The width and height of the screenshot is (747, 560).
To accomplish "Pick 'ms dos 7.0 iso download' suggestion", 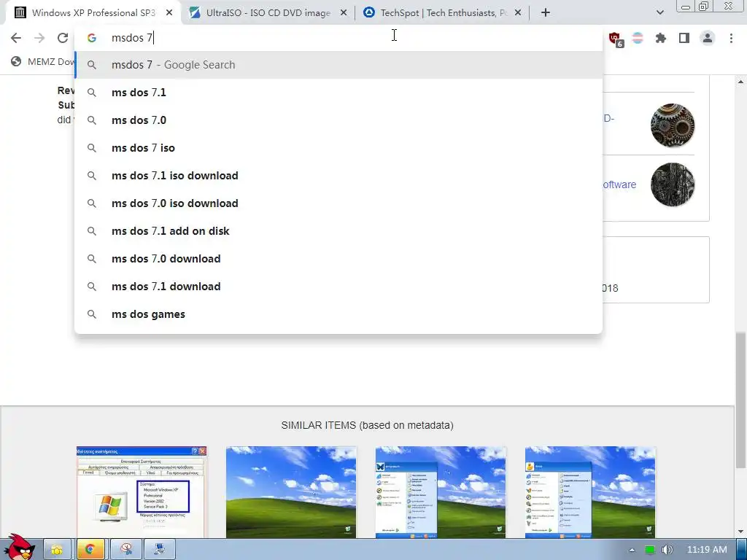I will [x=338, y=203].
